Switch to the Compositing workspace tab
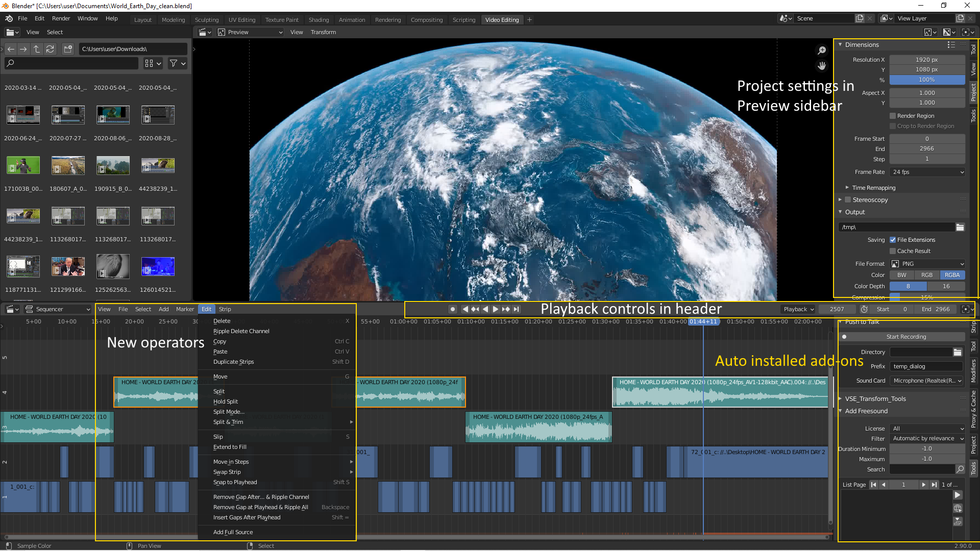This screenshot has width=980, height=551. [x=427, y=20]
